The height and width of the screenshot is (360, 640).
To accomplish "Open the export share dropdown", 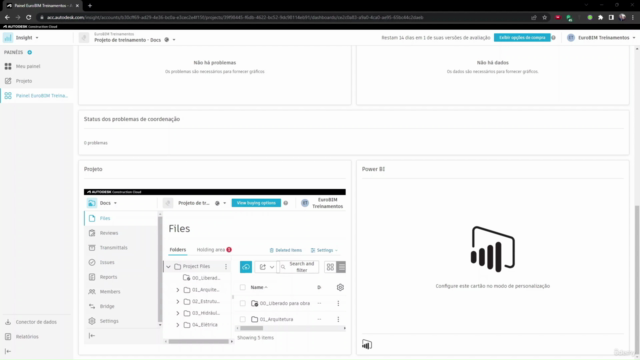I will (266, 267).
